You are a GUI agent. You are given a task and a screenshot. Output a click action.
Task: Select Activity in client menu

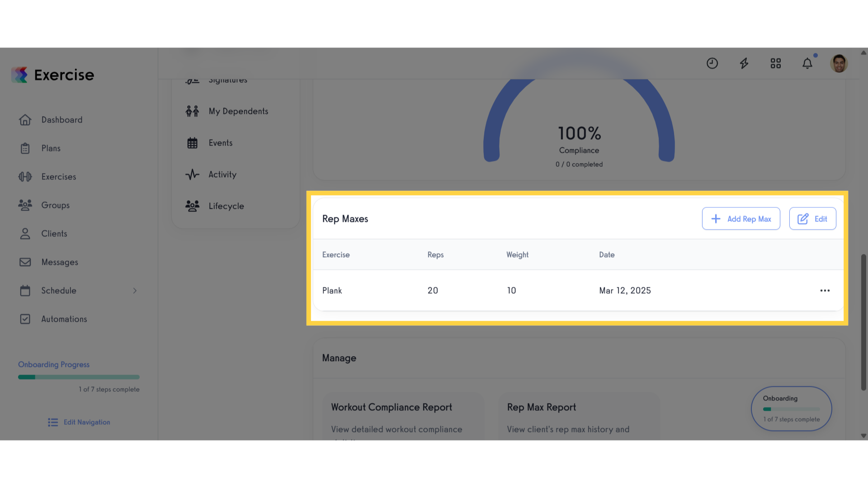(x=222, y=174)
